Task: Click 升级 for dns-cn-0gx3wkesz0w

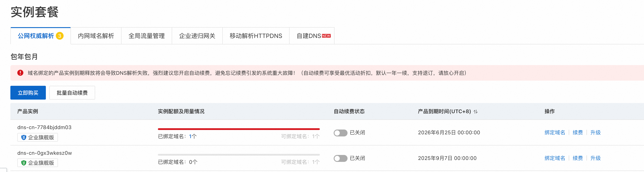Action: (x=595, y=158)
